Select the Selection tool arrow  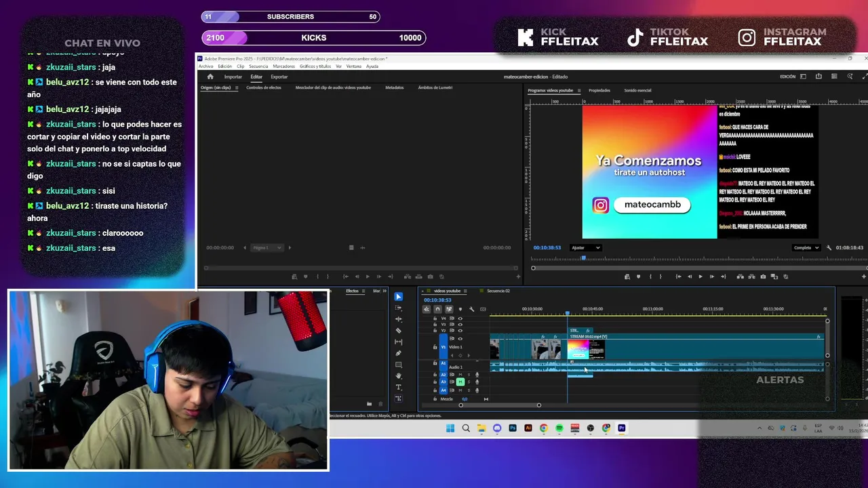[x=399, y=297]
